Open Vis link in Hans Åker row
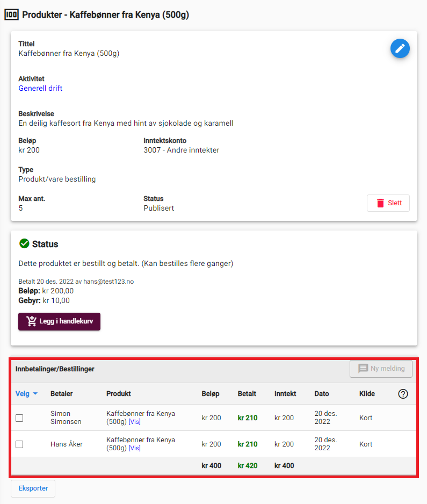 pos(135,448)
